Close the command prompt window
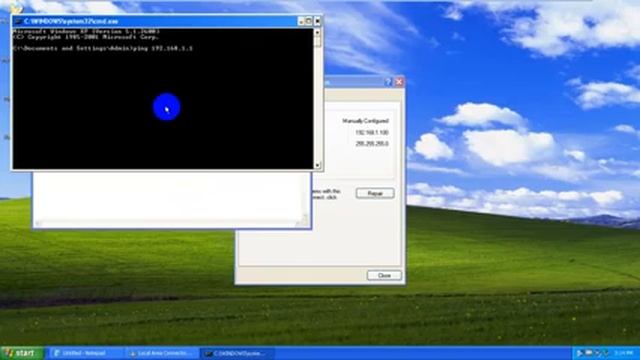The height and width of the screenshot is (360, 640). [x=317, y=21]
